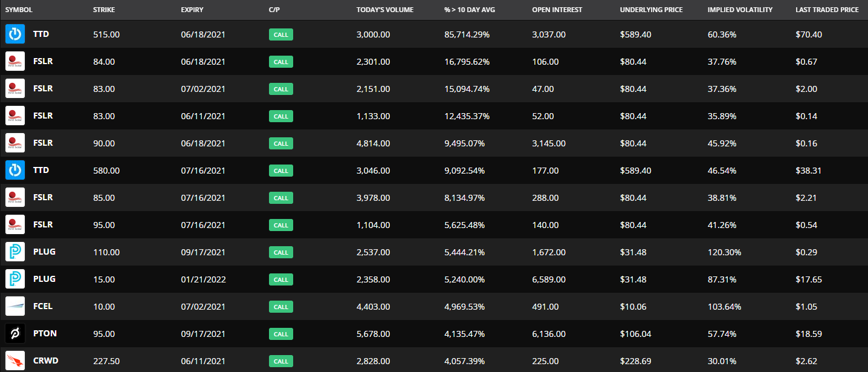Screen dimensions: 868x372
Task: Click the C/P column header
Action: pyautogui.click(x=275, y=10)
